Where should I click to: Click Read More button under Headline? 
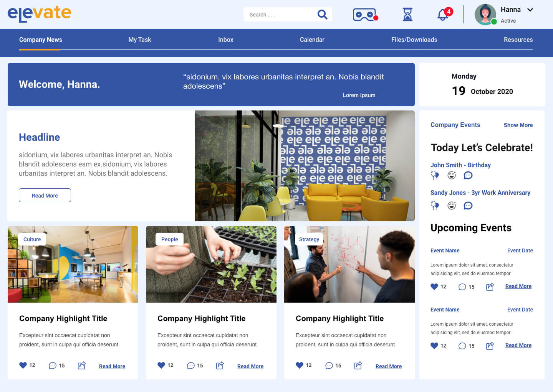coord(45,195)
